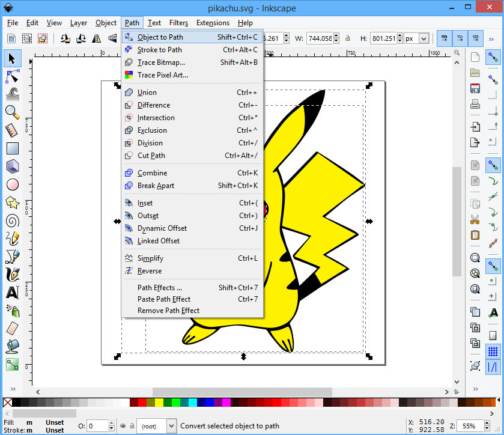Viewport: 504px width, 435px height.
Task: Increase the zoom percentage stepper
Action: (x=487, y=423)
